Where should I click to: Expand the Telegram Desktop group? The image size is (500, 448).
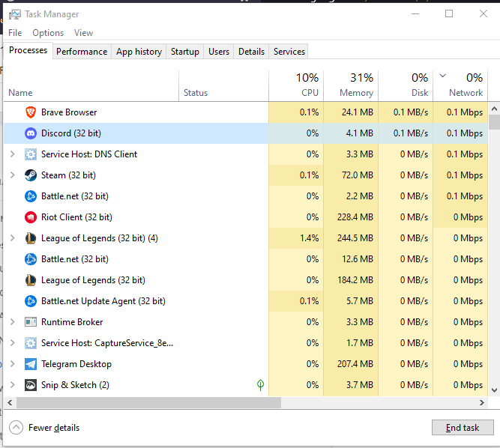click(x=13, y=364)
